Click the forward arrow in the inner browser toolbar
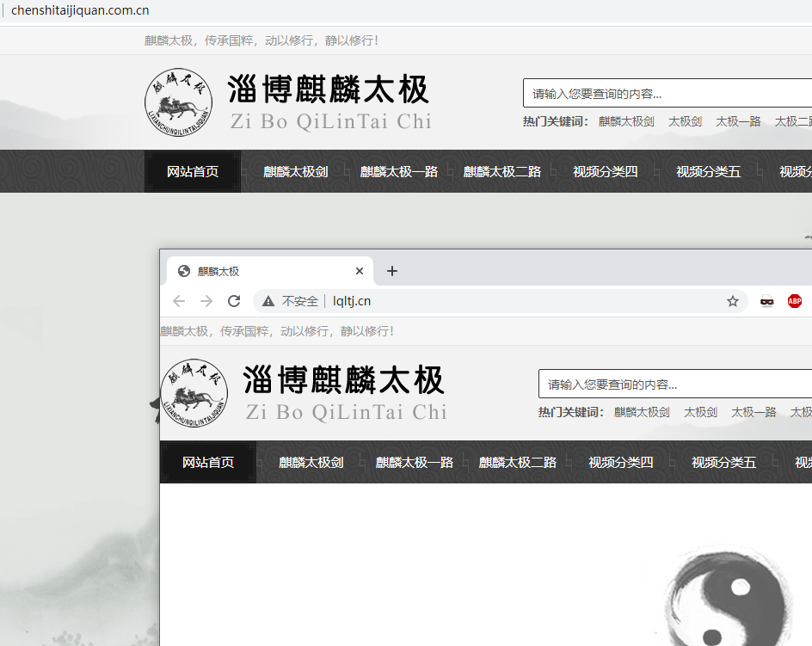Screen dimensions: 812x646 pyautogui.click(x=206, y=301)
